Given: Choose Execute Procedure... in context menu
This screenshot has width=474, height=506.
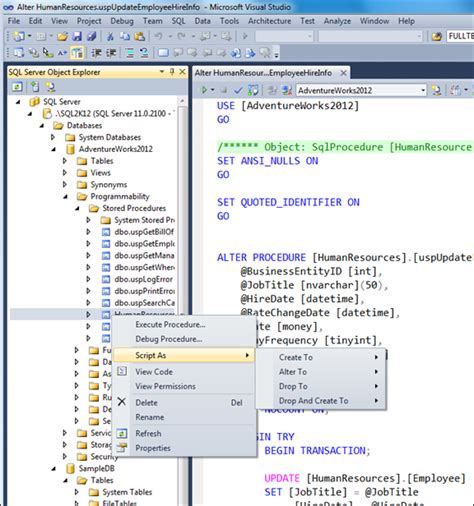Looking at the screenshot, I should (x=184, y=324).
